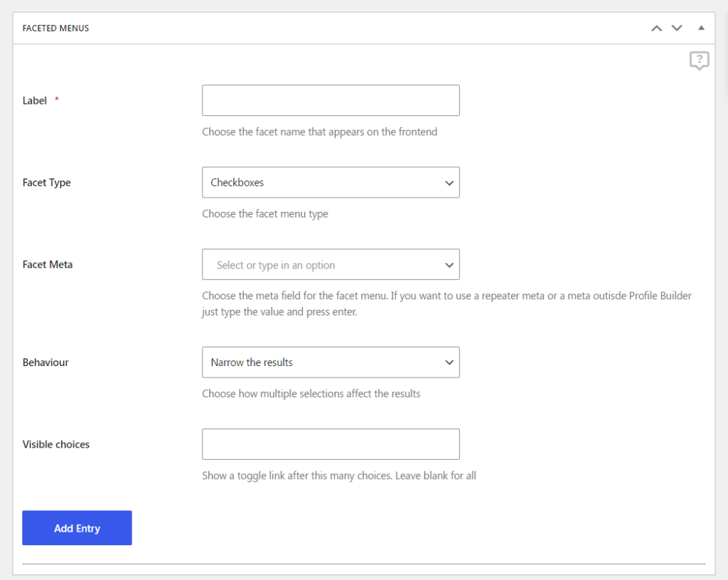The image size is (728, 580).
Task: Click the required asterisk beside Label
Action: pyautogui.click(x=57, y=100)
